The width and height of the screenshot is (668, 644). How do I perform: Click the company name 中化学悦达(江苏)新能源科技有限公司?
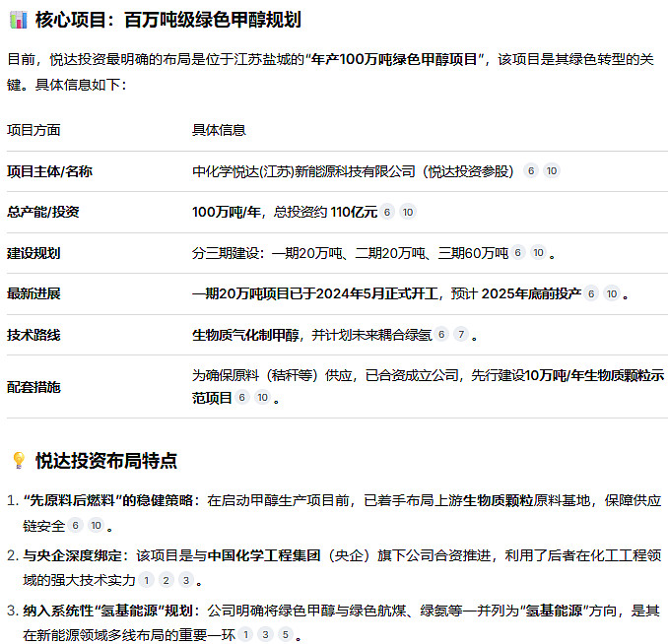pyautogui.click(x=303, y=171)
